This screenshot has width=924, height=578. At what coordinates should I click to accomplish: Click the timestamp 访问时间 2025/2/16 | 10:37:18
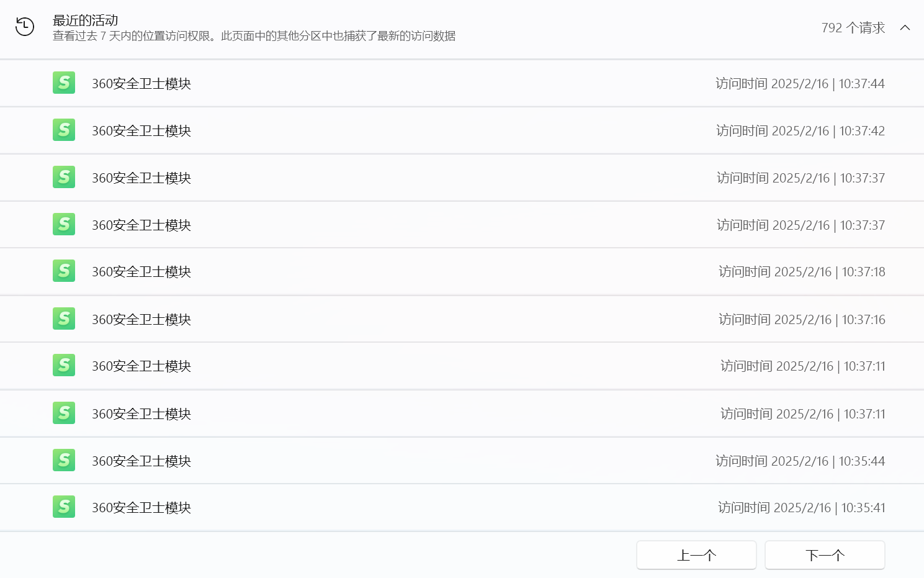[x=802, y=272]
